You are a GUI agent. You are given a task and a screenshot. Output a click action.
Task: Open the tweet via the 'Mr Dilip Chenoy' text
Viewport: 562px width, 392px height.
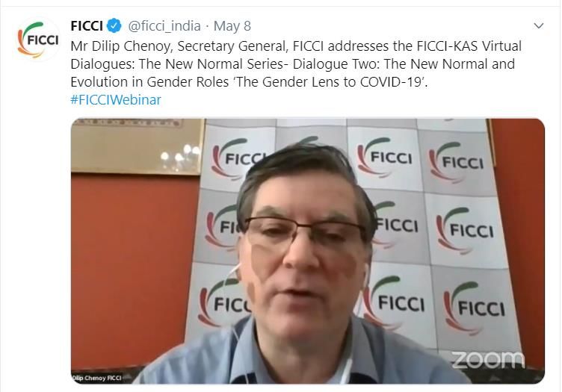tap(120, 46)
